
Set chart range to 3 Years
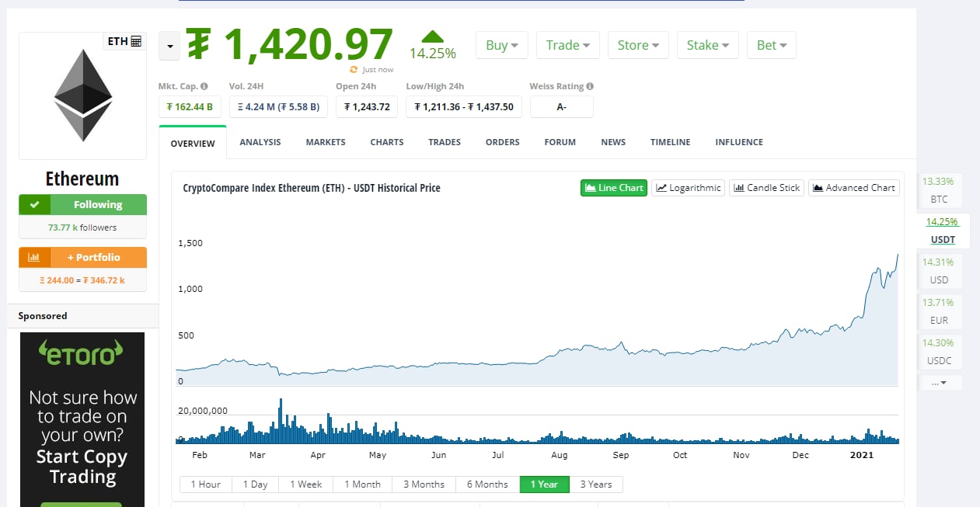pyautogui.click(x=596, y=484)
